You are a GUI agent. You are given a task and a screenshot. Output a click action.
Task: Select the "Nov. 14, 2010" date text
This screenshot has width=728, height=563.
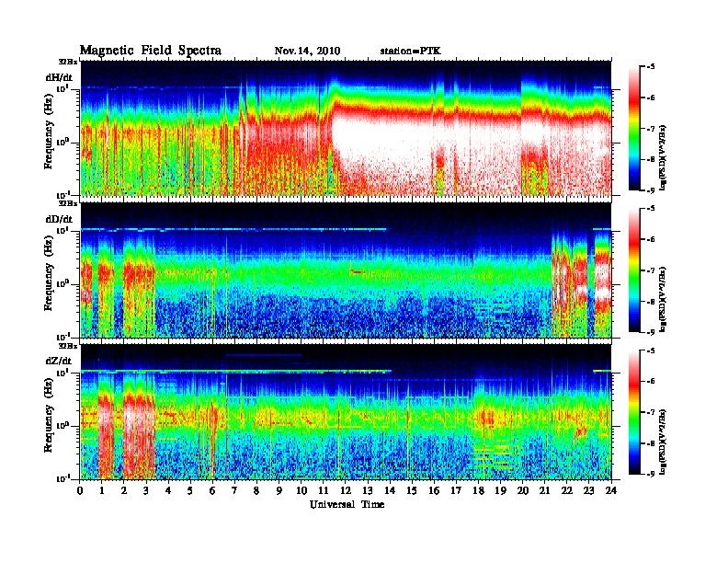[307, 52]
